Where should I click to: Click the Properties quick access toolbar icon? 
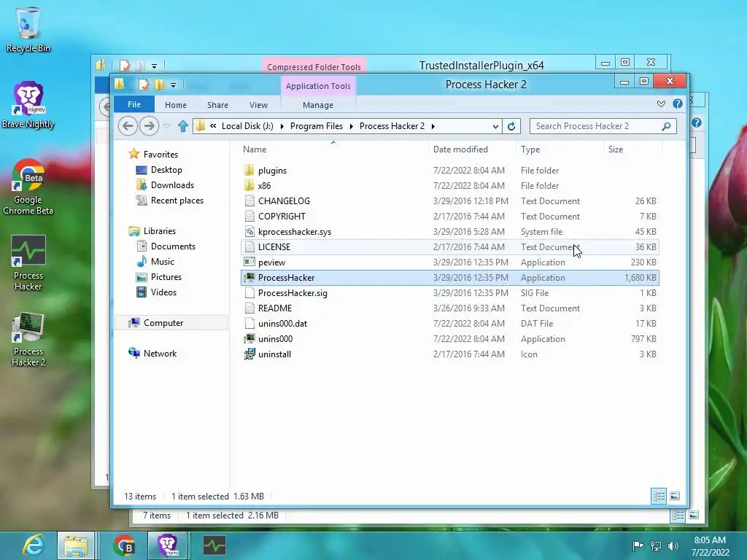tap(143, 85)
